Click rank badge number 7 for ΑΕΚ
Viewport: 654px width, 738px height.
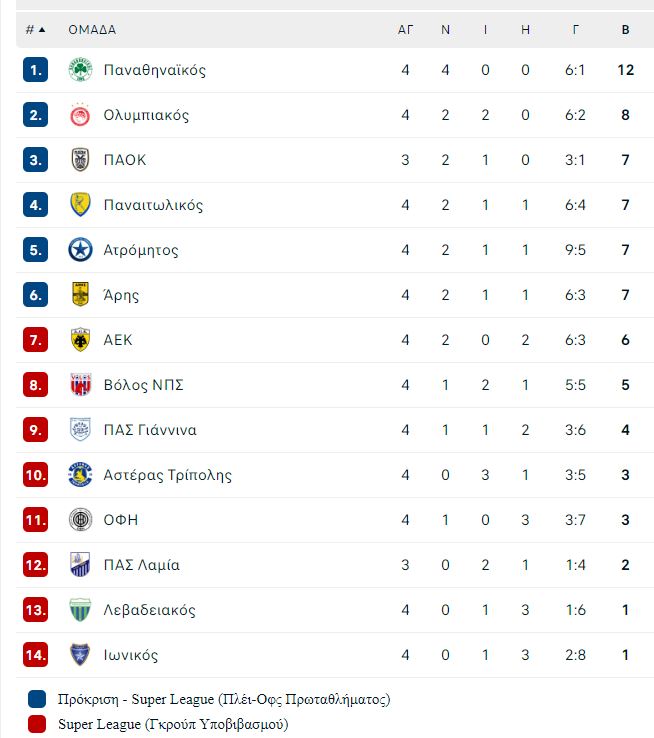[35, 340]
